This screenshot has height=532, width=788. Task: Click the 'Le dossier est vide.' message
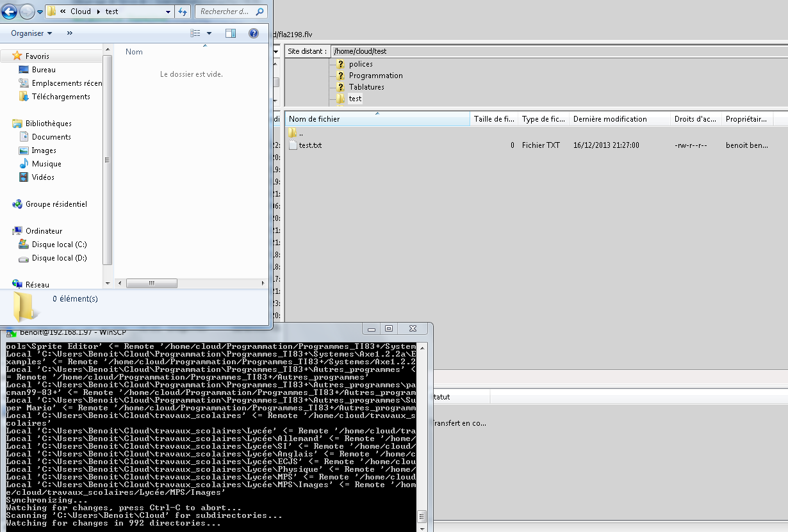tap(192, 74)
